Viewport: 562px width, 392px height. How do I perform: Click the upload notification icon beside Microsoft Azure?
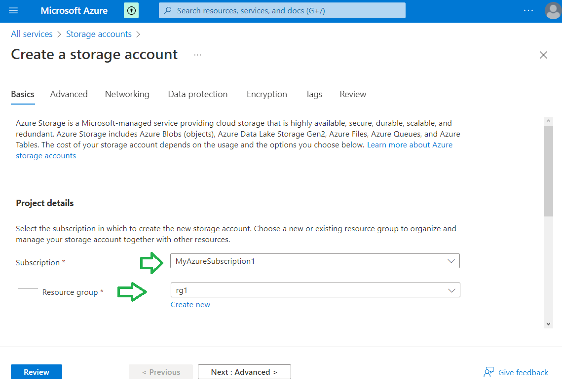(131, 11)
